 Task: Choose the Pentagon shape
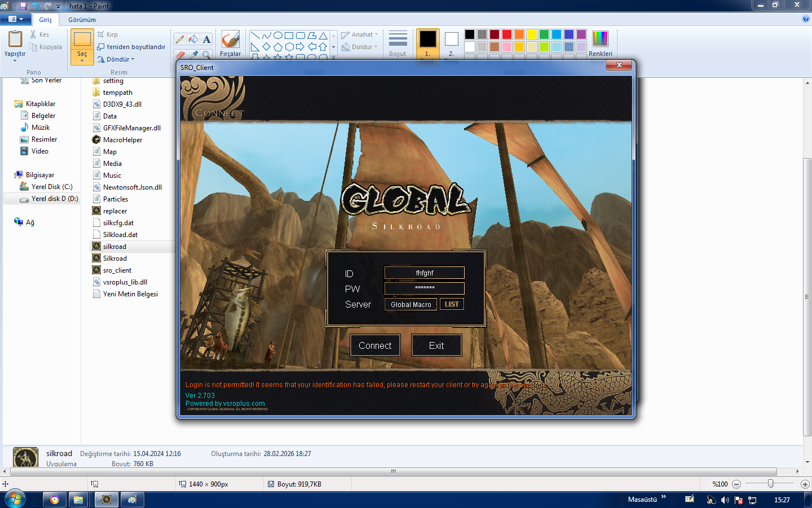click(x=277, y=47)
